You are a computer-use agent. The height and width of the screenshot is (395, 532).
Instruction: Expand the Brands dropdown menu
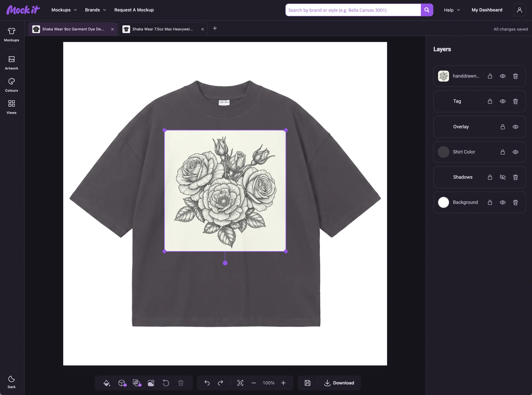(x=95, y=10)
